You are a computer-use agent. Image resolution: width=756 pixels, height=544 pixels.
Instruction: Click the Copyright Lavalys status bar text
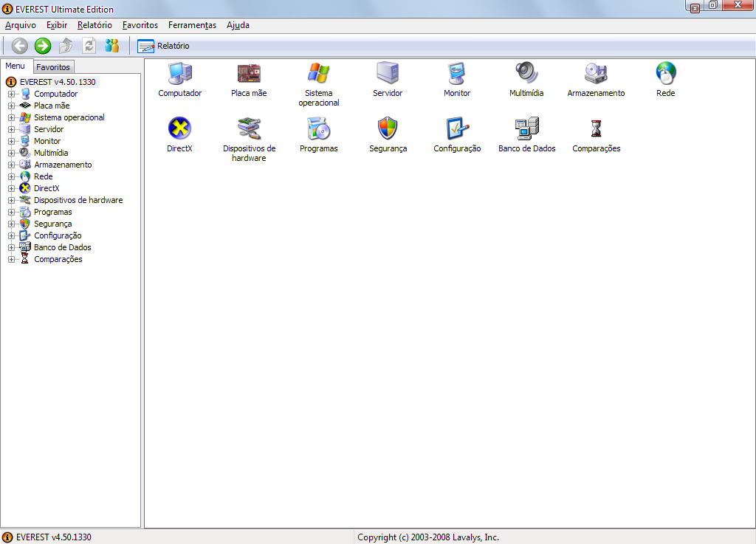coord(427,537)
